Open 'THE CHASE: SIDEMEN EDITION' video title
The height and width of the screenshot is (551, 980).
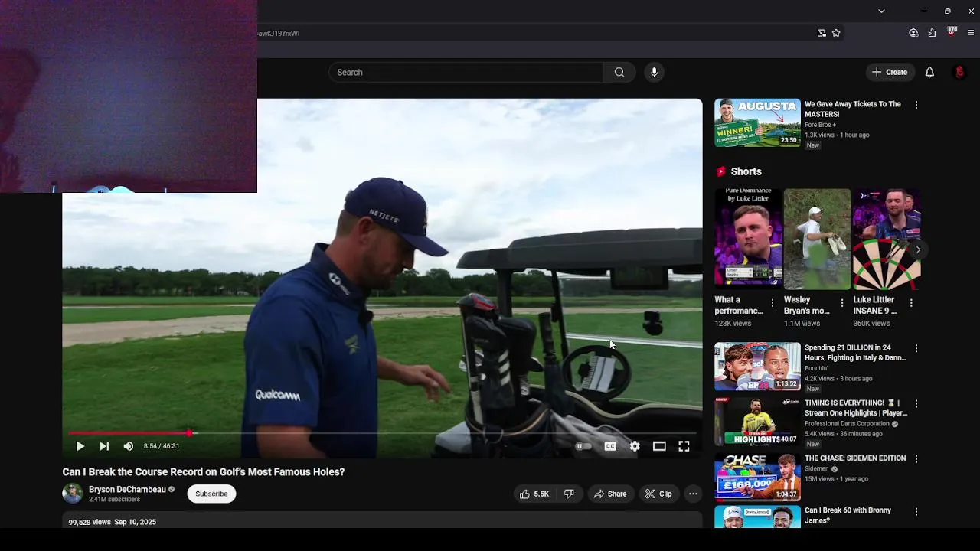click(x=855, y=458)
